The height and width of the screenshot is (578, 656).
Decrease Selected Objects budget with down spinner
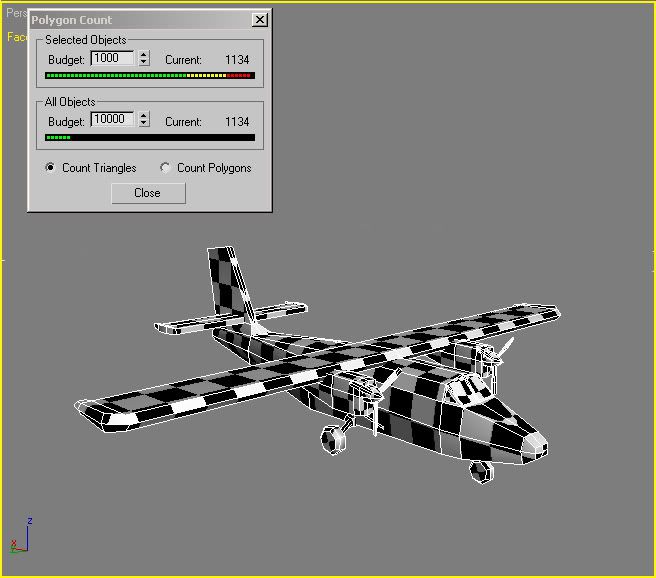(144, 63)
